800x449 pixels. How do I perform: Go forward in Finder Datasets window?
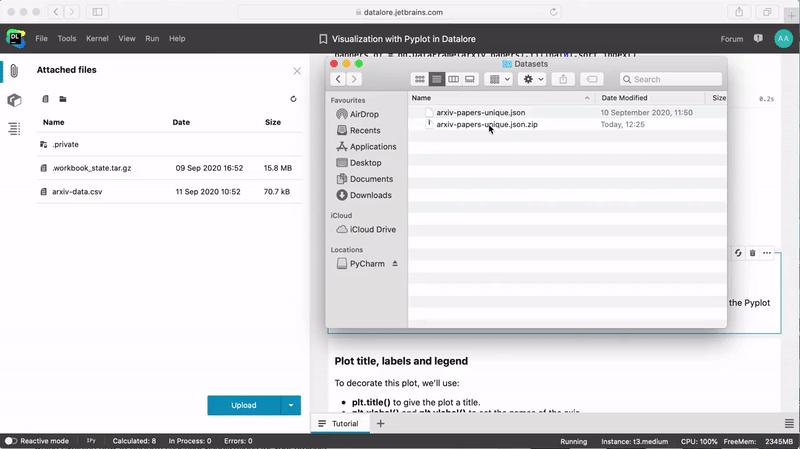[x=354, y=79]
